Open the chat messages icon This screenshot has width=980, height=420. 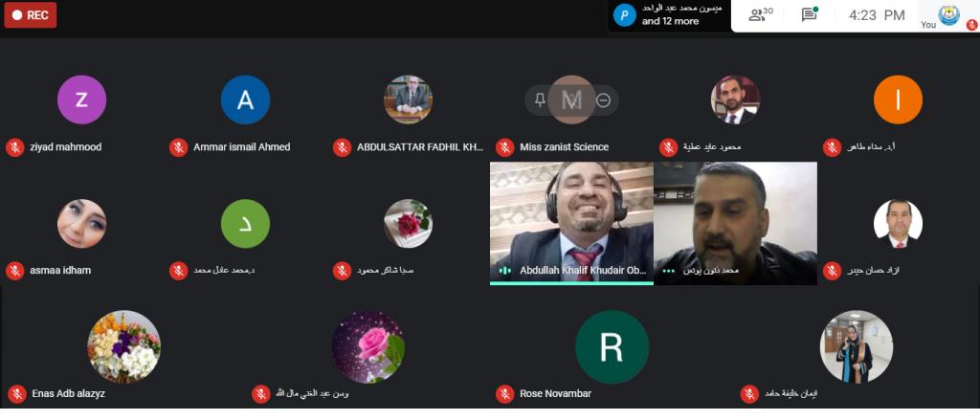pyautogui.click(x=810, y=15)
